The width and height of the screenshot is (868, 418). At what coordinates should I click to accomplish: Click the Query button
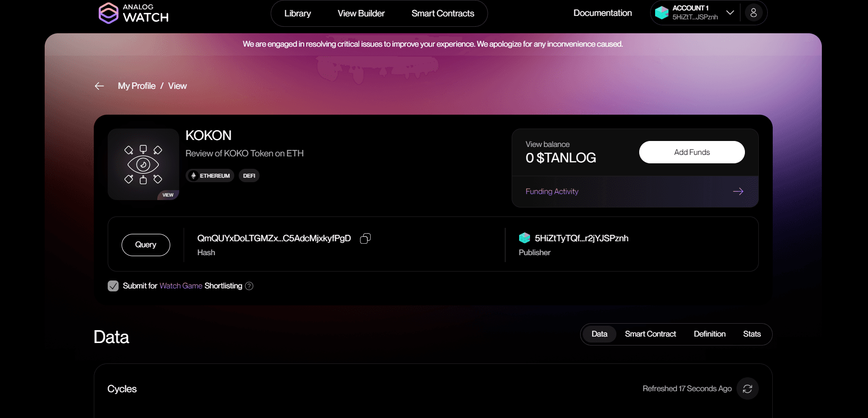click(x=146, y=245)
